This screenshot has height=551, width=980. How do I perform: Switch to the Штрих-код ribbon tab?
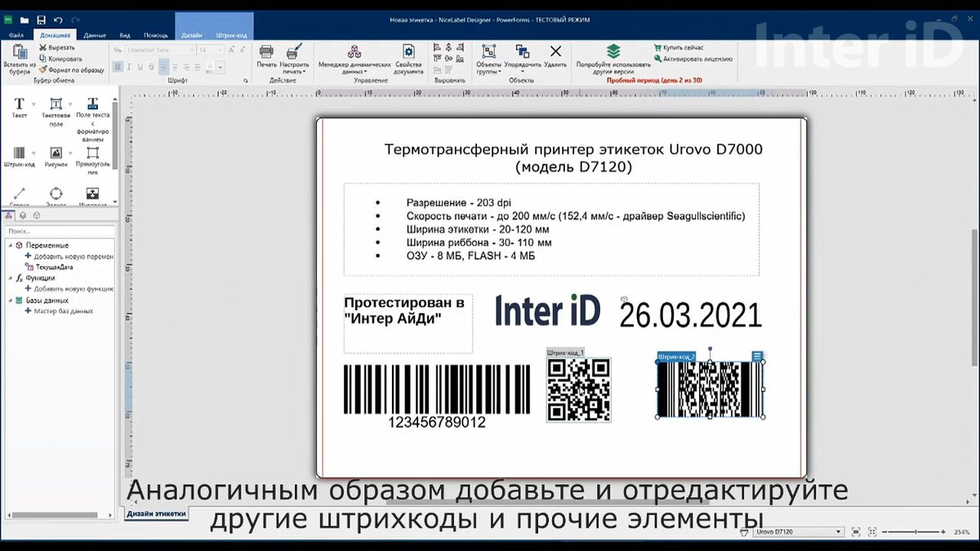231,35
